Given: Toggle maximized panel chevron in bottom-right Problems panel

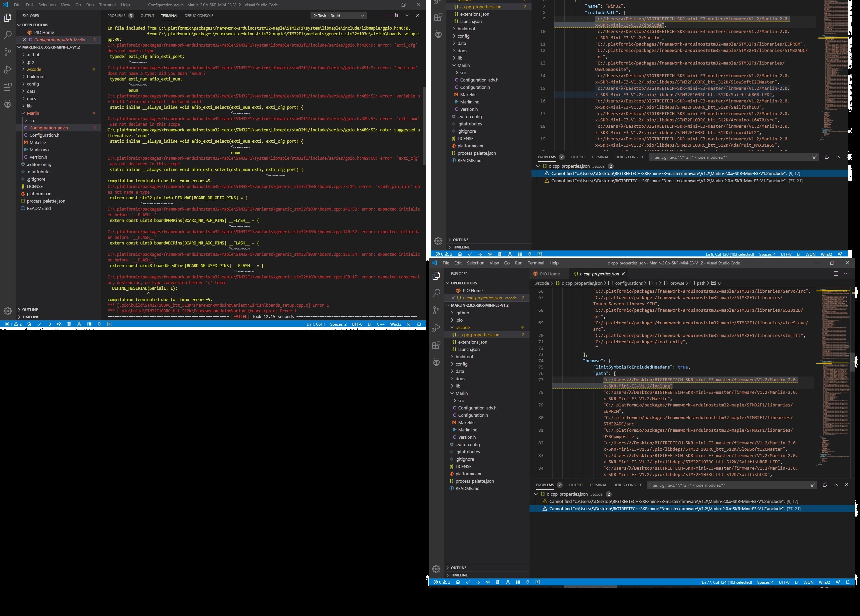Looking at the screenshot, I should 835,485.
